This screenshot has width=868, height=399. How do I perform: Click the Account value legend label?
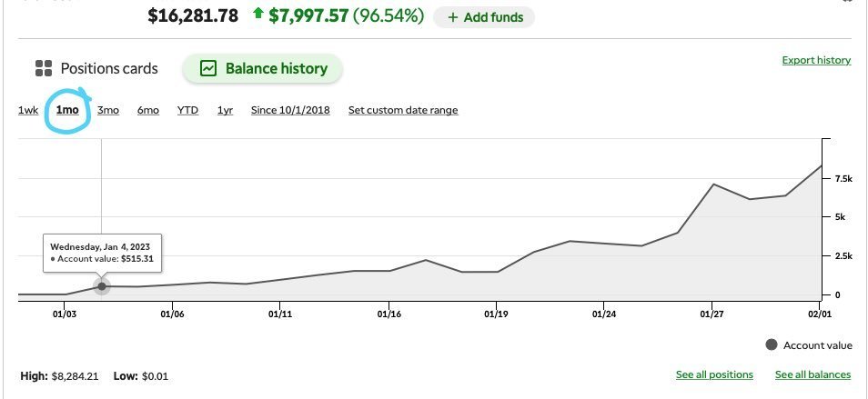coord(818,345)
